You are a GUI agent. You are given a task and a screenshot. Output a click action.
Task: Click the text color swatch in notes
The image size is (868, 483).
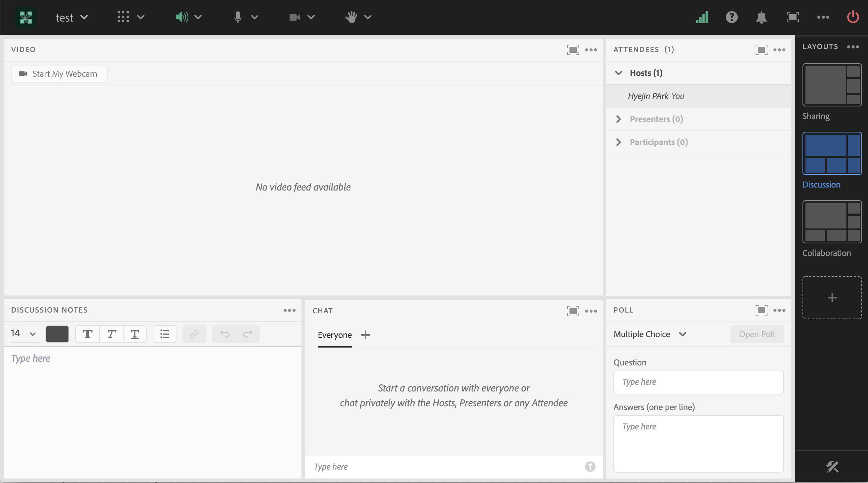[x=57, y=334]
